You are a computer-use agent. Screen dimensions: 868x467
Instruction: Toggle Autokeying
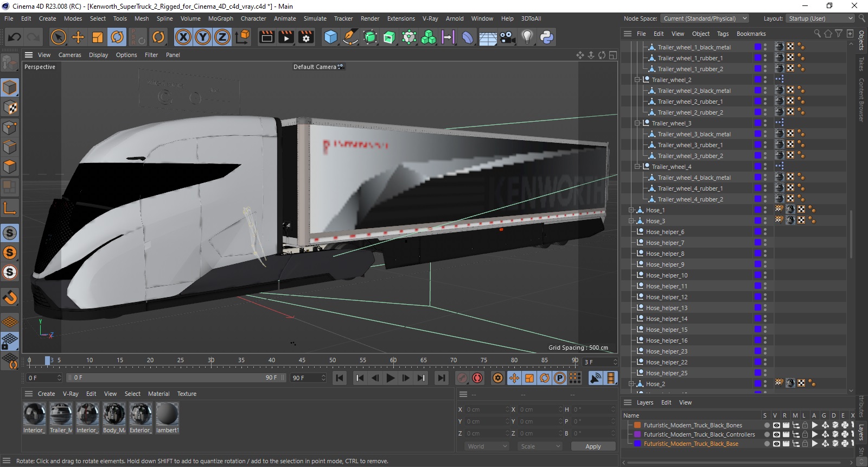pyautogui.click(x=477, y=378)
